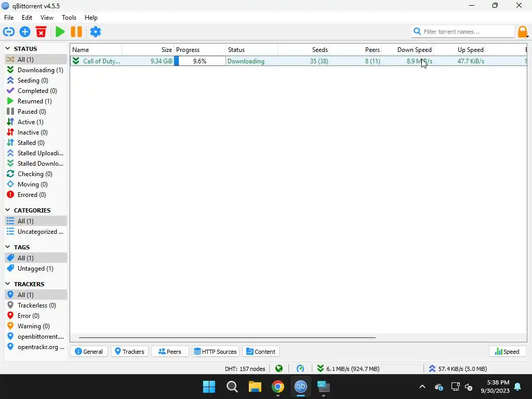Switch to the Peers tab
The image size is (532, 399).
point(170,352)
